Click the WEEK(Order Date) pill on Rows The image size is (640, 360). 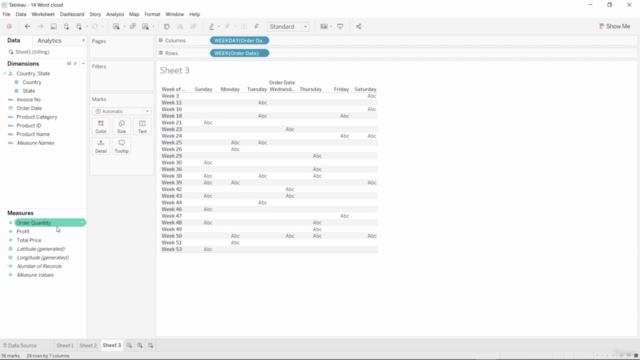click(x=240, y=53)
